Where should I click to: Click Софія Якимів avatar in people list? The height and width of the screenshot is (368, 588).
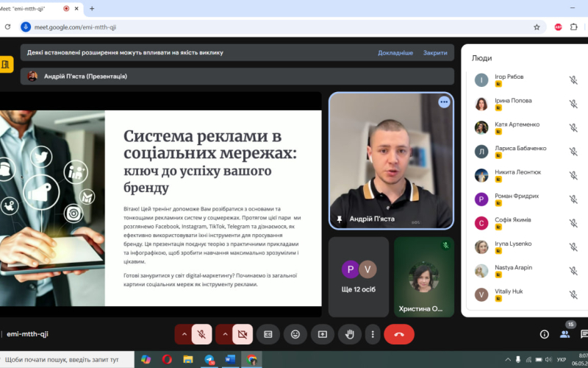tap(481, 223)
